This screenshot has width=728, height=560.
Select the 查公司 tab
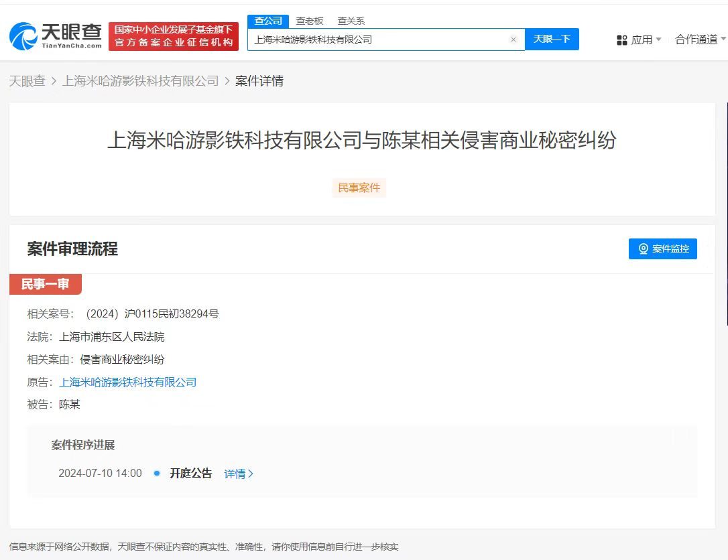267,21
